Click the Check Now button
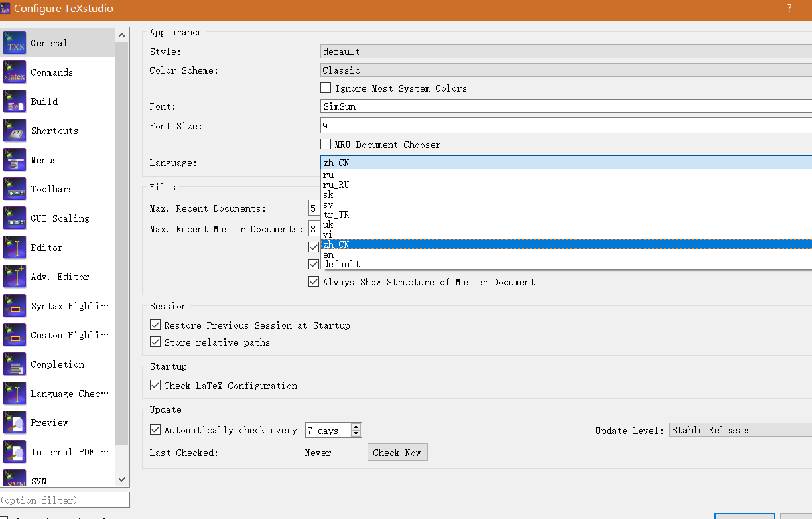This screenshot has height=519, width=812. click(397, 453)
